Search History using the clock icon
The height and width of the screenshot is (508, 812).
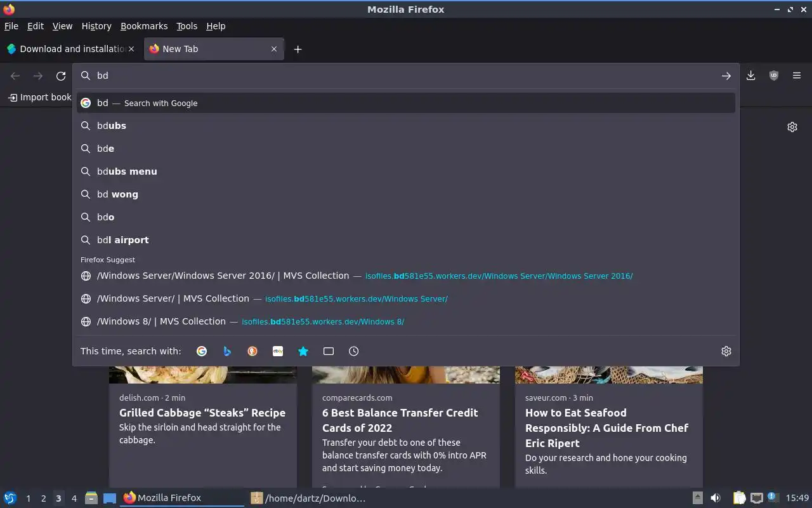coord(354,351)
